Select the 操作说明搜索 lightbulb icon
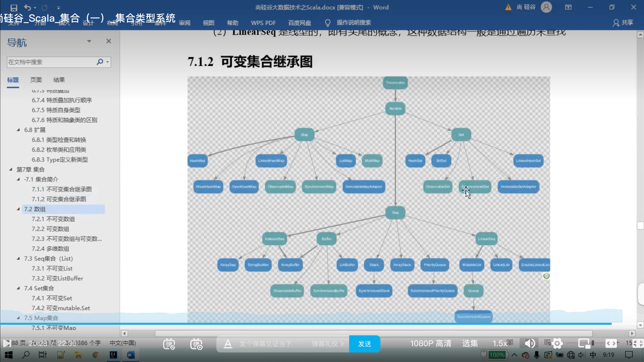 click(x=328, y=23)
